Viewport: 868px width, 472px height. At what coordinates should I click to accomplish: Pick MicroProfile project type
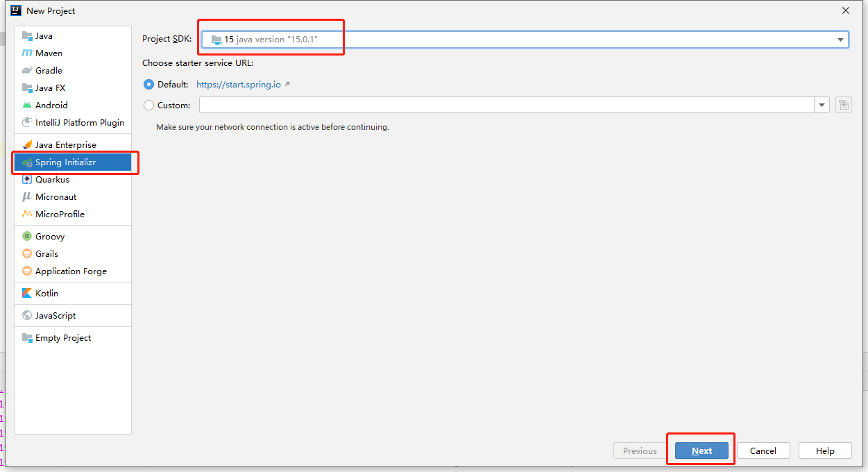[x=73, y=214]
